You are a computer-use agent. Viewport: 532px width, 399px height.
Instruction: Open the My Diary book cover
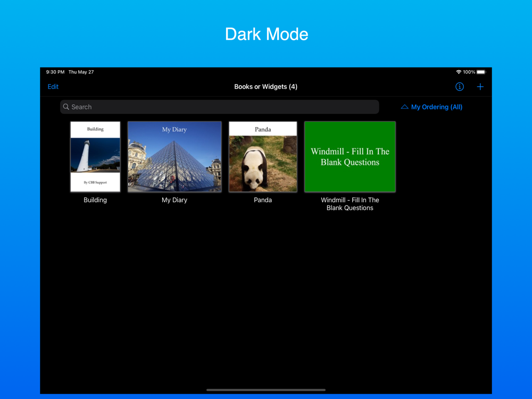coord(174,157)
